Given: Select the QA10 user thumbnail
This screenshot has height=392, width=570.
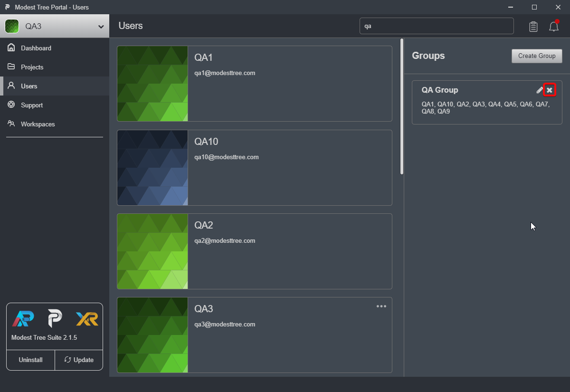Looking at the screenshot, I should pos(152,168).
